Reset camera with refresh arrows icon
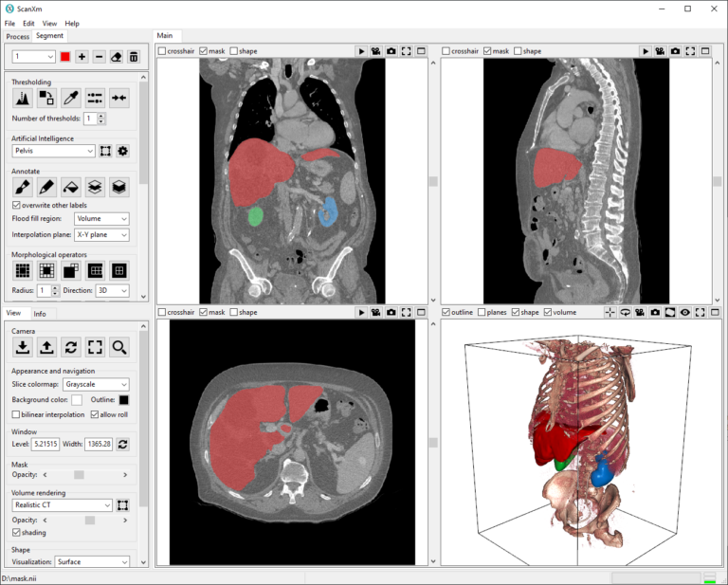 (x=70, y=347)
